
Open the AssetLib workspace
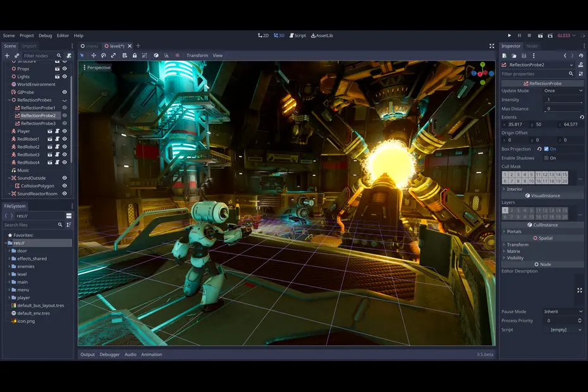(322, 35)
